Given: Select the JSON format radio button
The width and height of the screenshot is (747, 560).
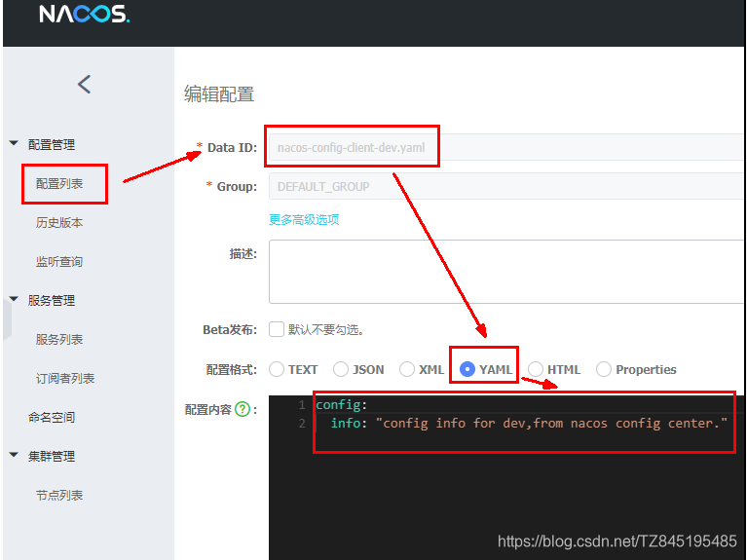Looking at the screenshot, I should coord(341,369).
